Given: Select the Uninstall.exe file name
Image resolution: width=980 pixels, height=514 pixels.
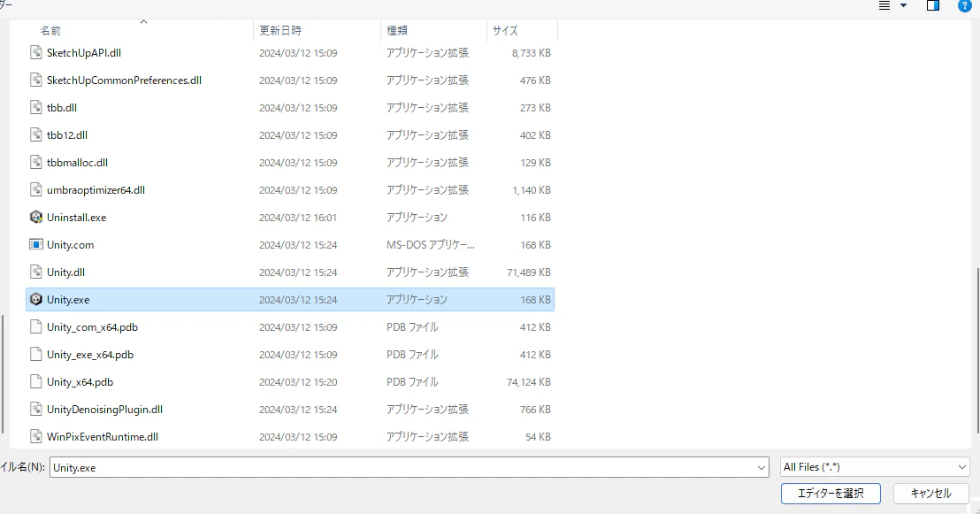Looking at the screenshot, I should coord(76,218).
